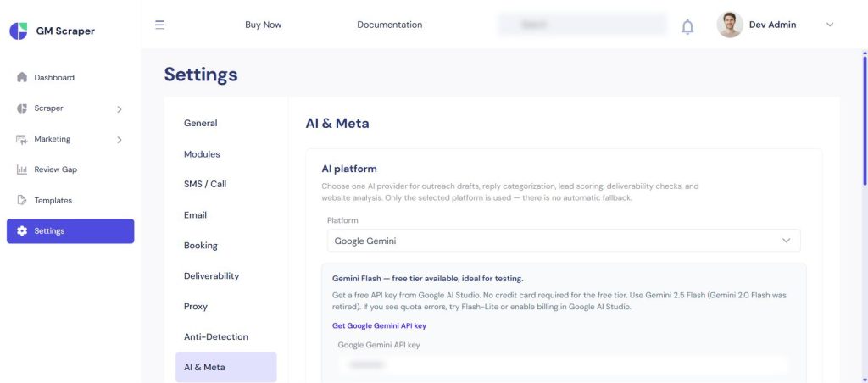Open the Dashboard page label
The height and width of the screenshot is (383, 868).
54,77
